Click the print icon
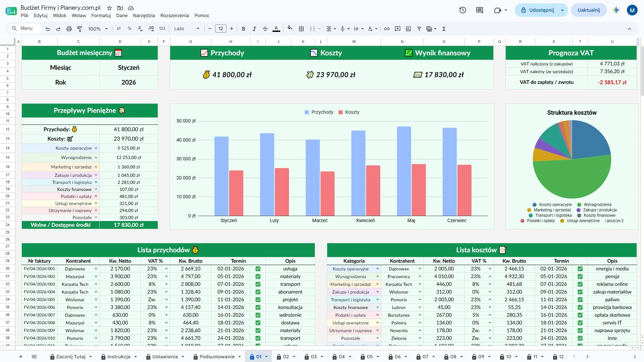The width and height of the screenshot is (644, 362). (x=69, y=29)
